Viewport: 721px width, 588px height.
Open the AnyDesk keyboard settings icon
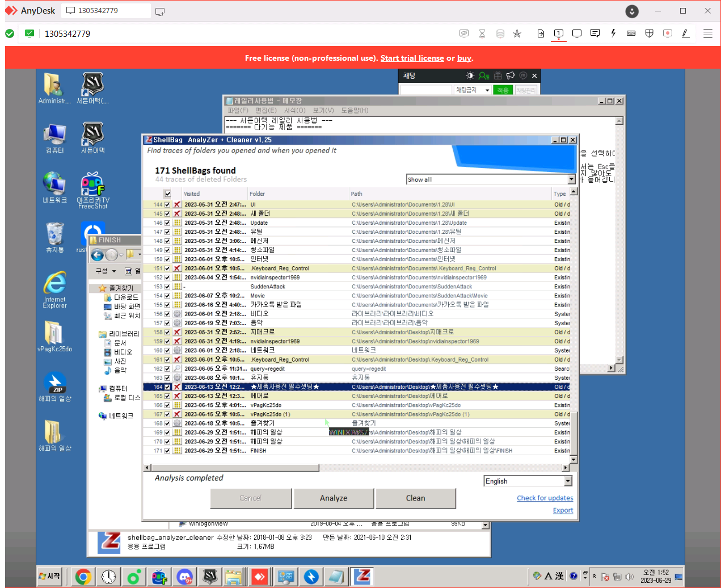[631, 33]
